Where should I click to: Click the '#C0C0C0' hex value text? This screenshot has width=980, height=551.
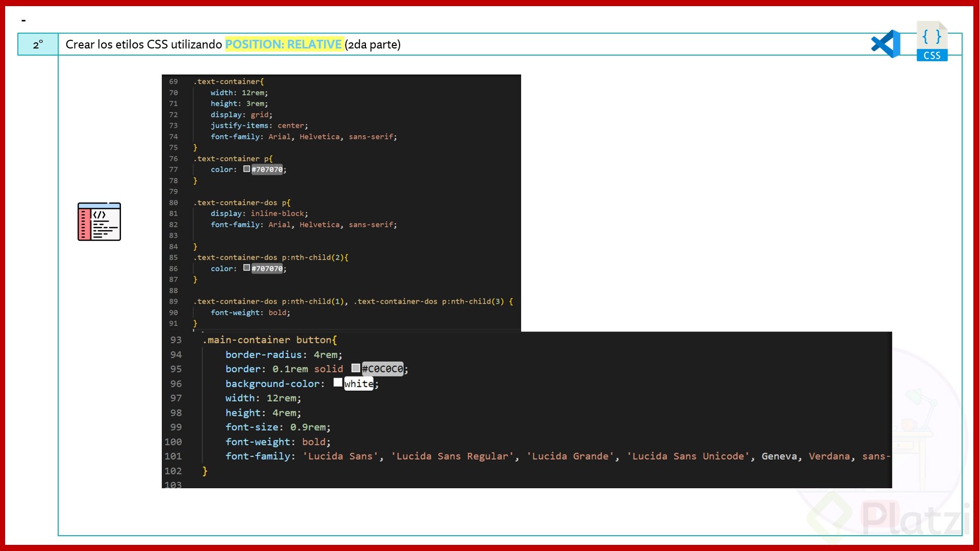pos(383,369)
